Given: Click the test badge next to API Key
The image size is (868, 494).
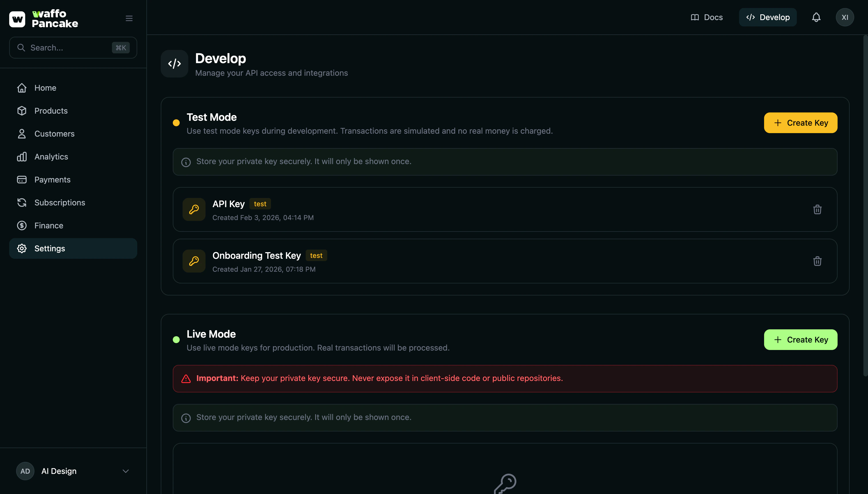Looking at the screenshot, I should 260,204.
